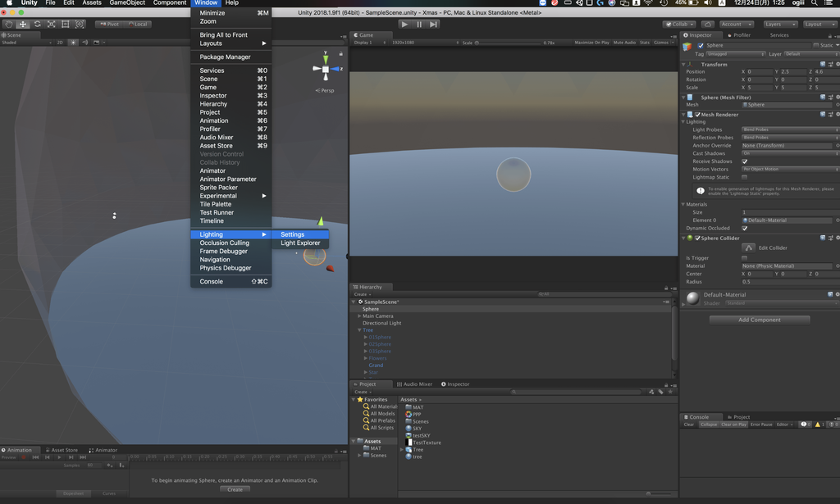Toggle the Static checkbox
840x504 pixels.
(x=816, y=45)
